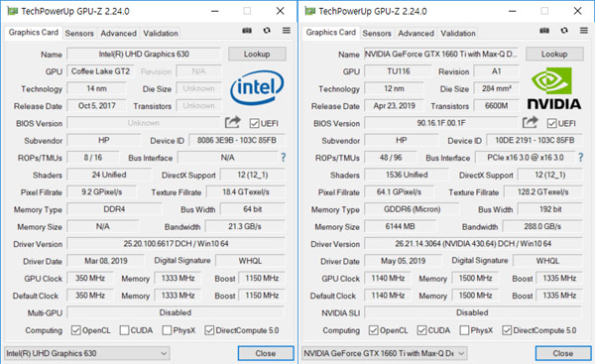595x364 pixels.
Task: Toggle UEFI checkbox in Intel window
Action: coord(255,123)
